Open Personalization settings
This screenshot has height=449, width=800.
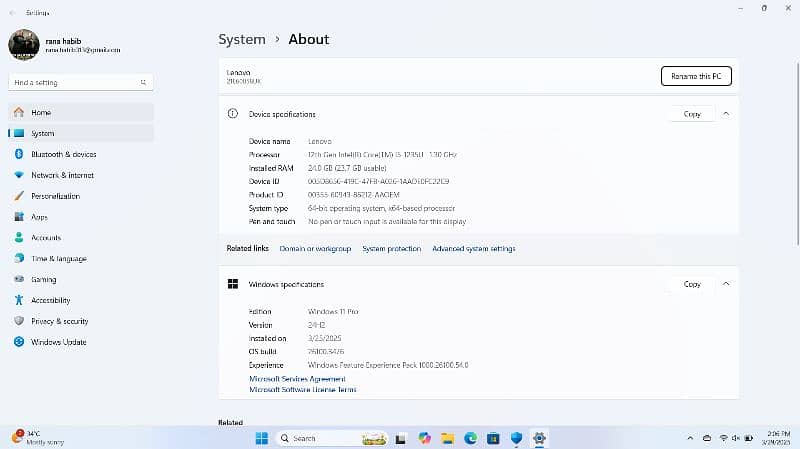81,196
